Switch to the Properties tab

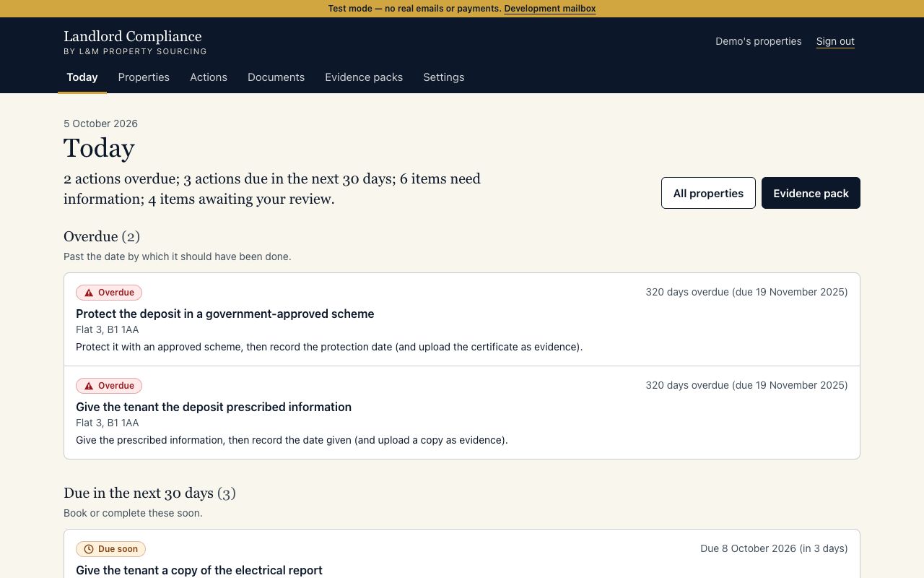pyautogui.click(x=144, y=77)
